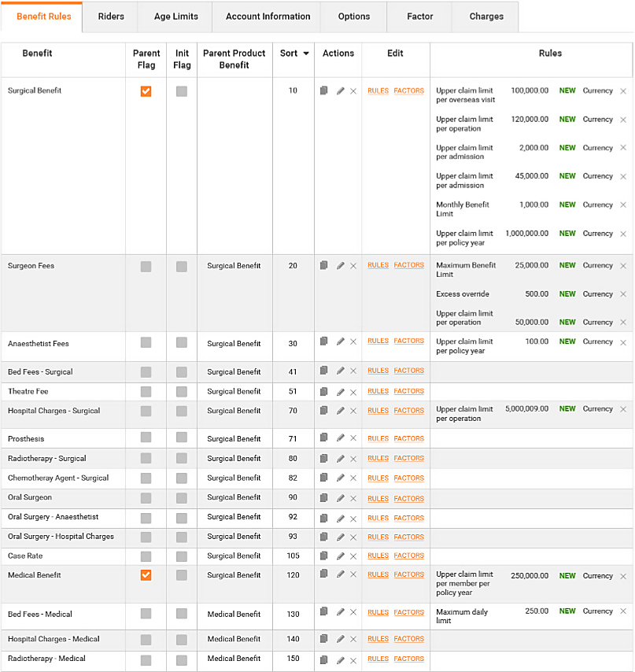Image resolution: width=635 pixels, height=672 pixels.
Task: Remove the Maximum daily limit rule
Action: [x=623, y=611]
